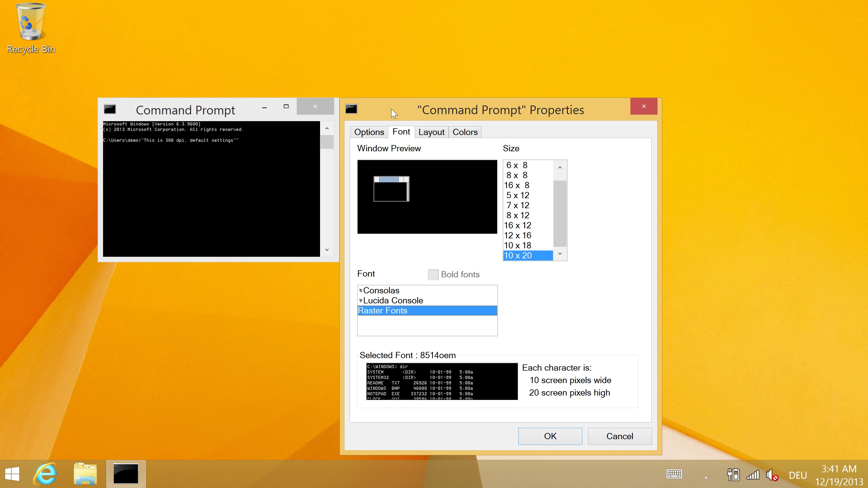Click the Command Prompt scrollbar thumb

(x=327, y=142)
